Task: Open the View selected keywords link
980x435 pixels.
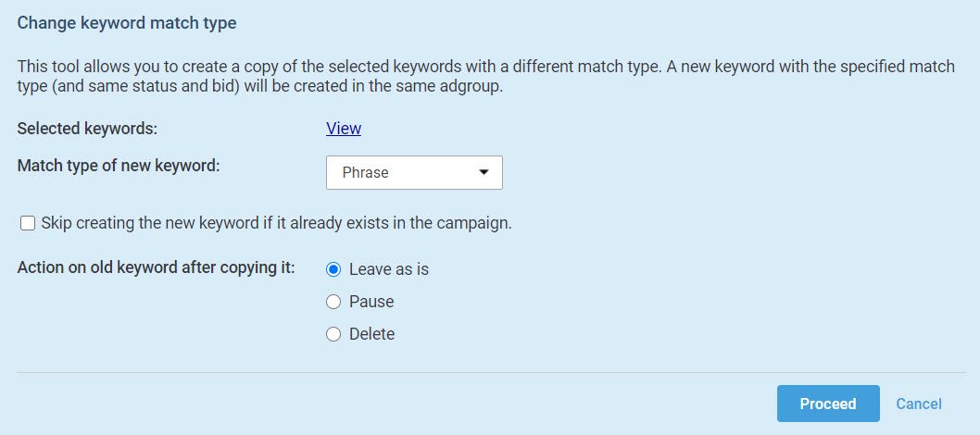Action: coord(344,129)
